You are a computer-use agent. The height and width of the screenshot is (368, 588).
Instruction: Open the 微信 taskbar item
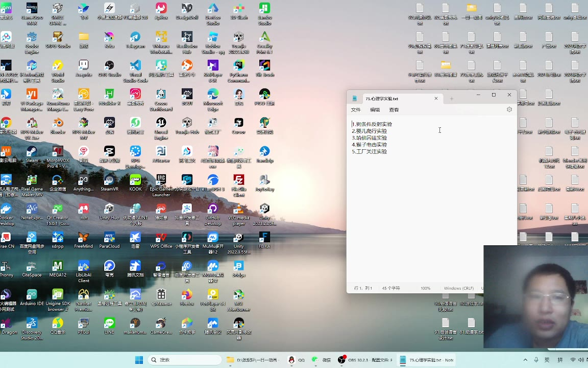pyautogui.click(x=321, y=360)
